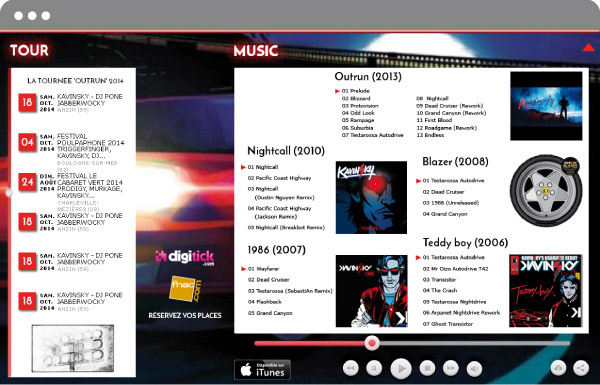Play 03 Testarossa (SebastiAn Remix)
The height and width of the screenshot is (385, 600).
(290, 291)
